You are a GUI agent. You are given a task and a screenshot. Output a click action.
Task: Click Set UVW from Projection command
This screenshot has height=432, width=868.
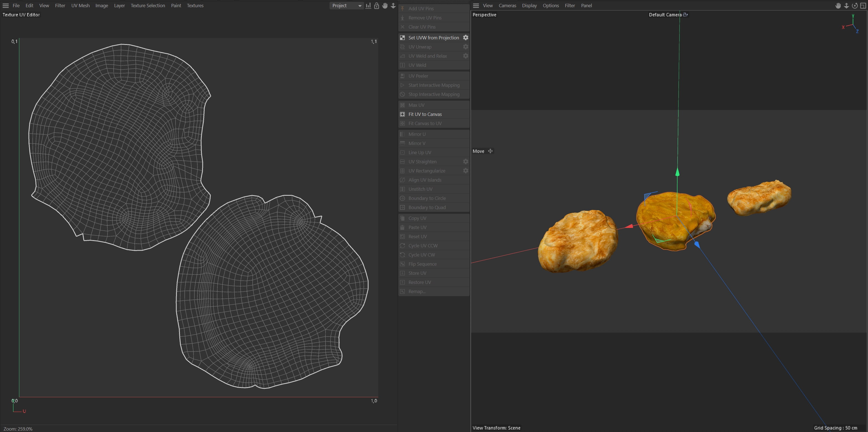[x=433, y=37]
